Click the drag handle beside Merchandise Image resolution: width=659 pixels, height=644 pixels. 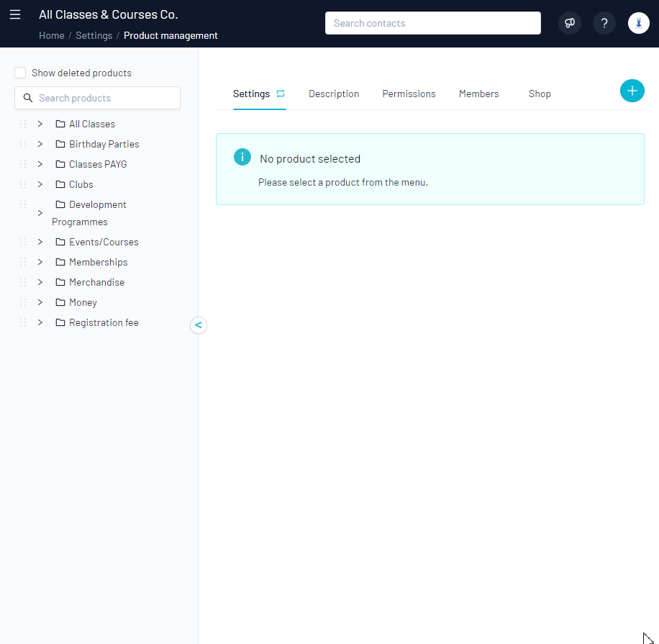pos(23,282)
